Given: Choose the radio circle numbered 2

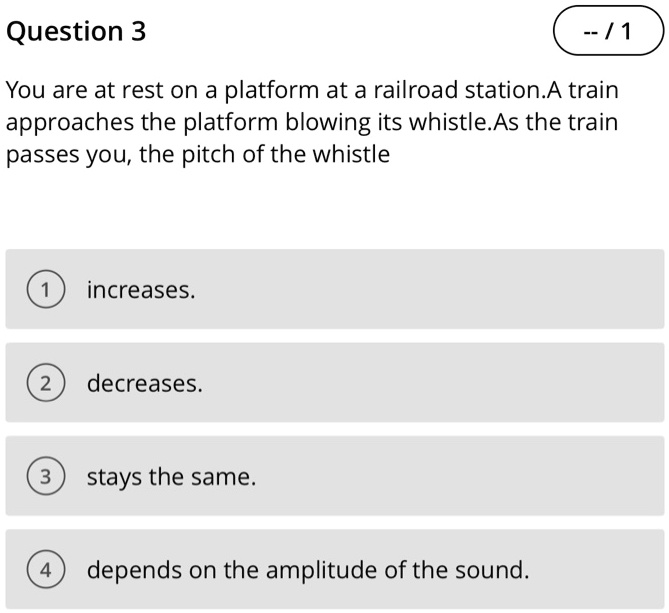Looking at the screenshot, I should point(45,384).
